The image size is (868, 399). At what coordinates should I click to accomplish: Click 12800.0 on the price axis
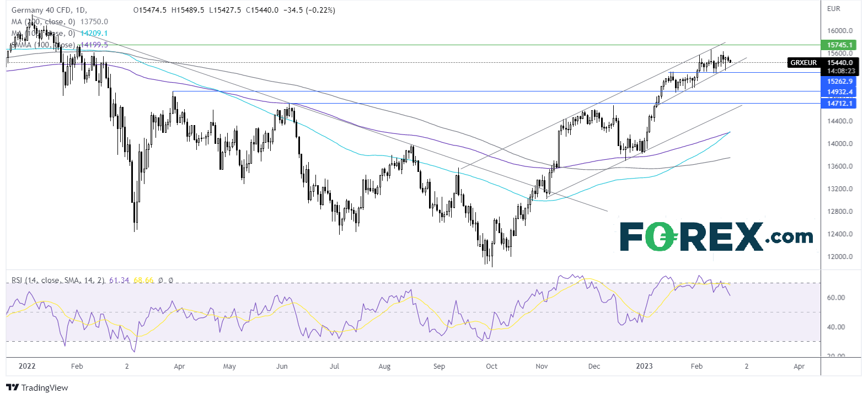pyautogui.click(x=840, y=211)
